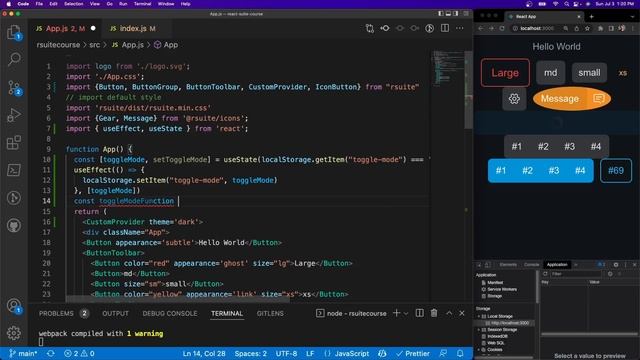The height and width of the screenshot is (360, 640).
Task: Click the editor horizontal scrollbar
Action: (178, 300)
